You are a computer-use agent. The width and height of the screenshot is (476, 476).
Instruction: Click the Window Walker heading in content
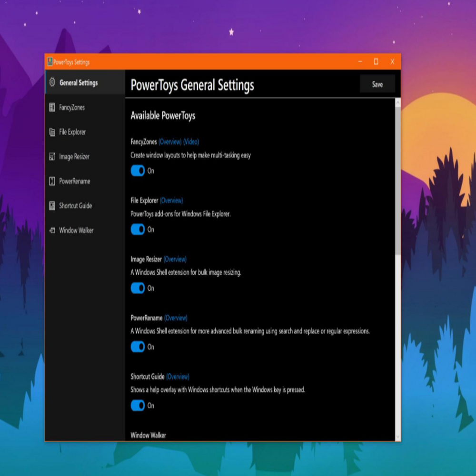coord(149,436)
